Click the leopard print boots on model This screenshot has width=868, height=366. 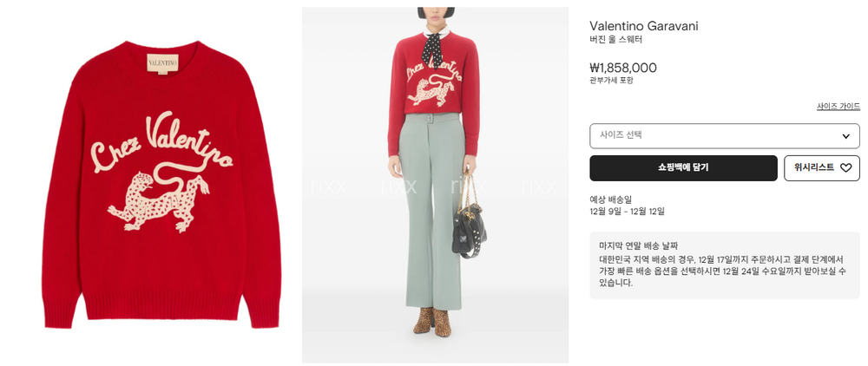[x=433, y=322]
